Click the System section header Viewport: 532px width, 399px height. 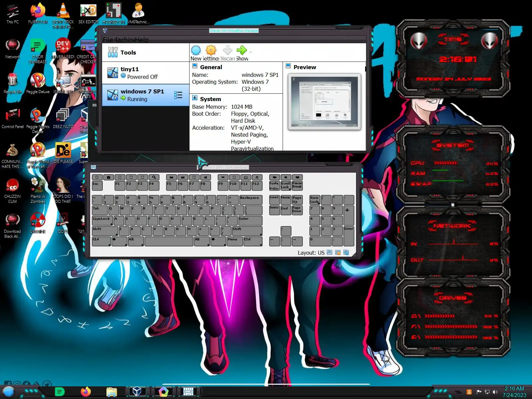point(210,99)
